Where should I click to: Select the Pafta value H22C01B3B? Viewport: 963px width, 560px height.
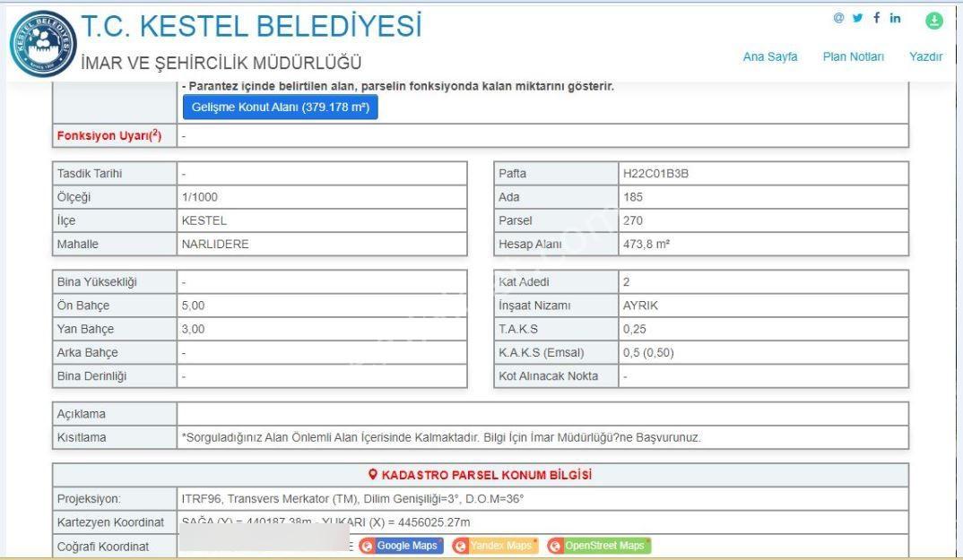pyautogui.click(x=655, y=174)
